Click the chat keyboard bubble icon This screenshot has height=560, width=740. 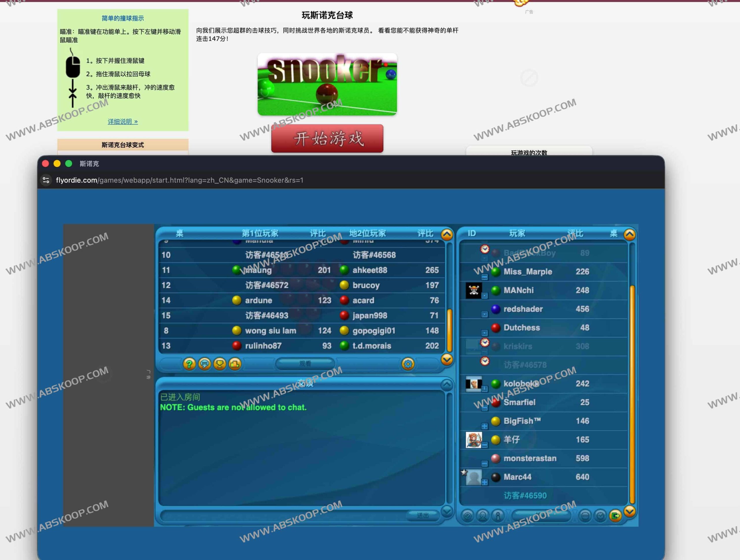point(204,364)
